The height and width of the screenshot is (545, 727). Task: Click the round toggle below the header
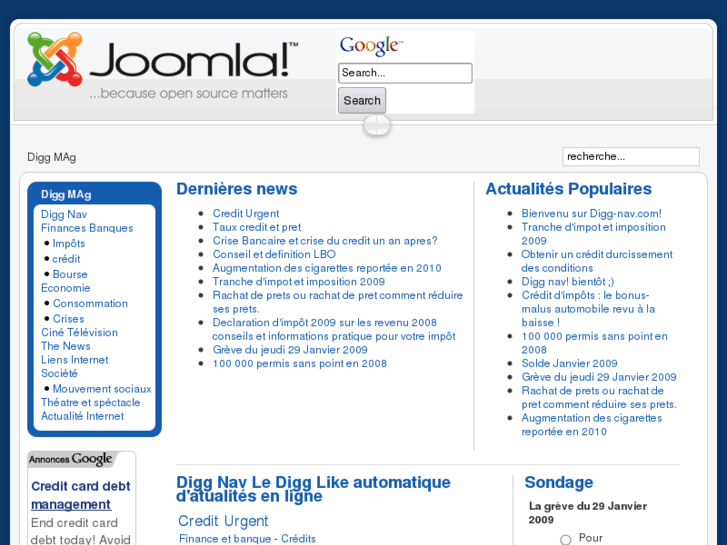tap(377, 126)
